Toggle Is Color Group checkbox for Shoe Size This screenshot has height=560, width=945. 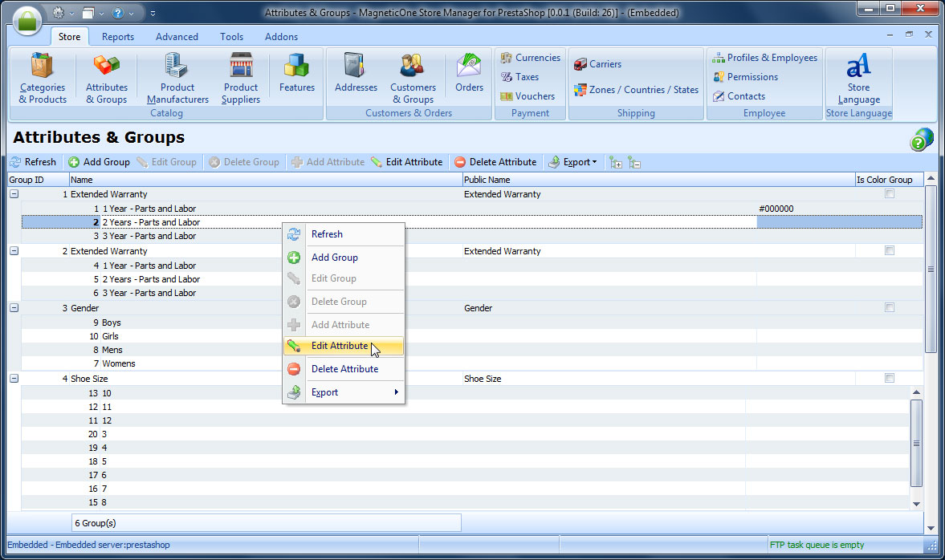click(x=890, y=378)
